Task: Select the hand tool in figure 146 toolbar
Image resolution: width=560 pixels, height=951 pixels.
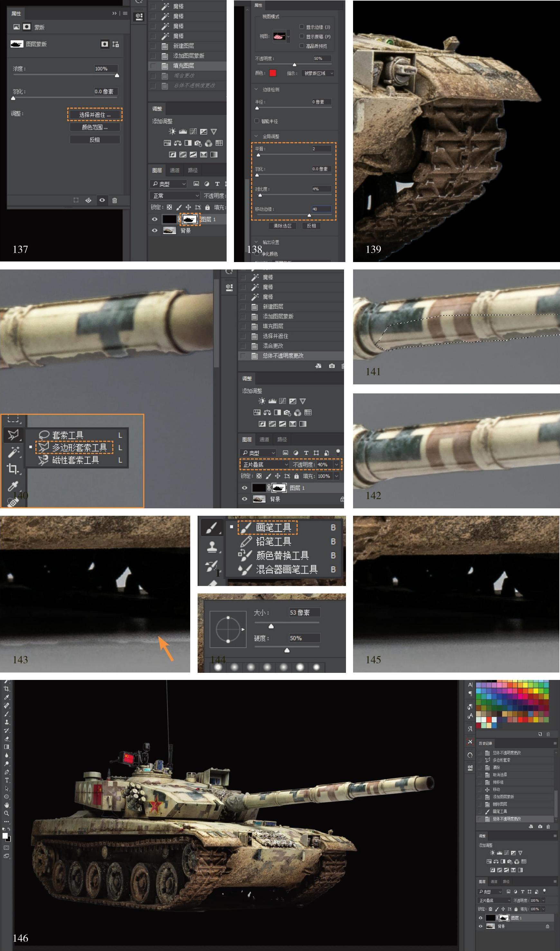Action: coord(6,805)
